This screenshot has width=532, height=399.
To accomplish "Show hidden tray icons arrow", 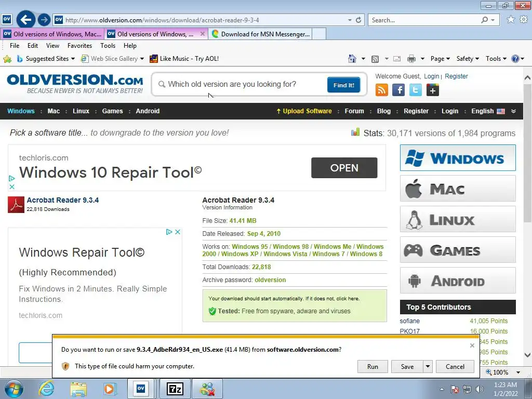I will pyautogui.click(x=442, y=390).
